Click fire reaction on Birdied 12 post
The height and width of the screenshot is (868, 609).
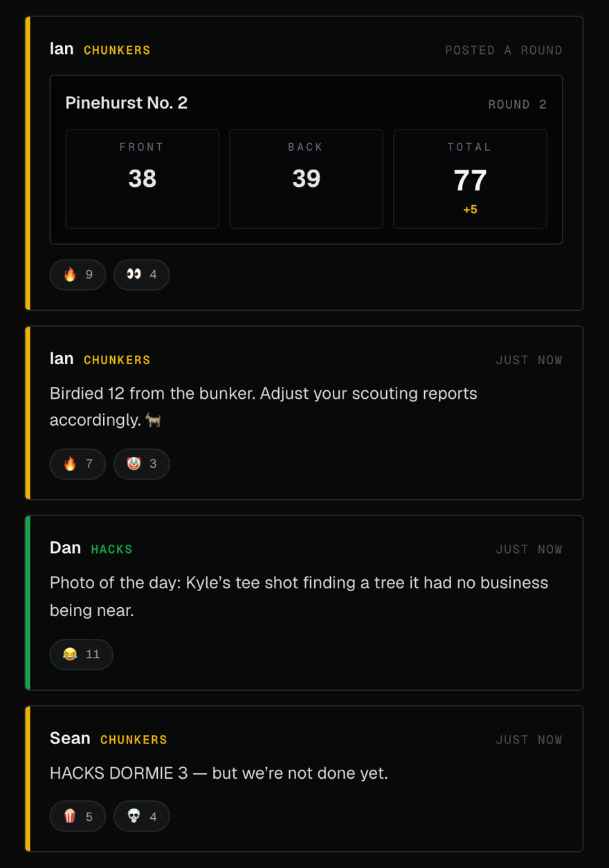click(78, 464)
